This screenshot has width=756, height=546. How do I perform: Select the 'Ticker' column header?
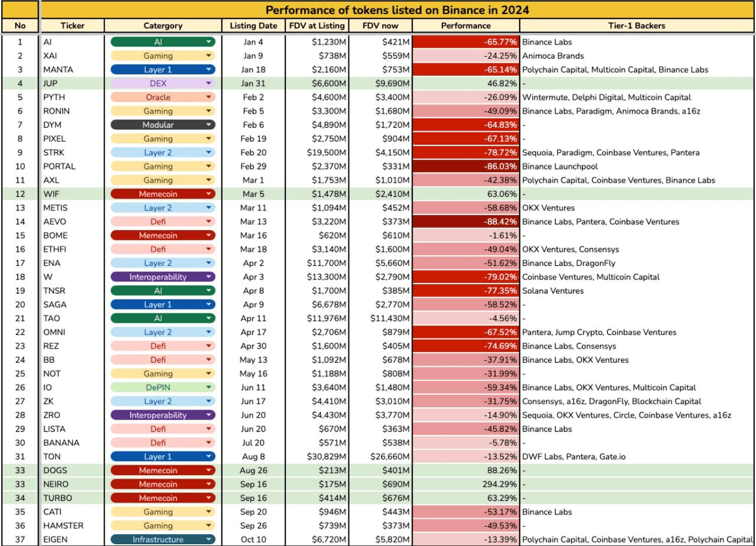click(x=73, y=25)
